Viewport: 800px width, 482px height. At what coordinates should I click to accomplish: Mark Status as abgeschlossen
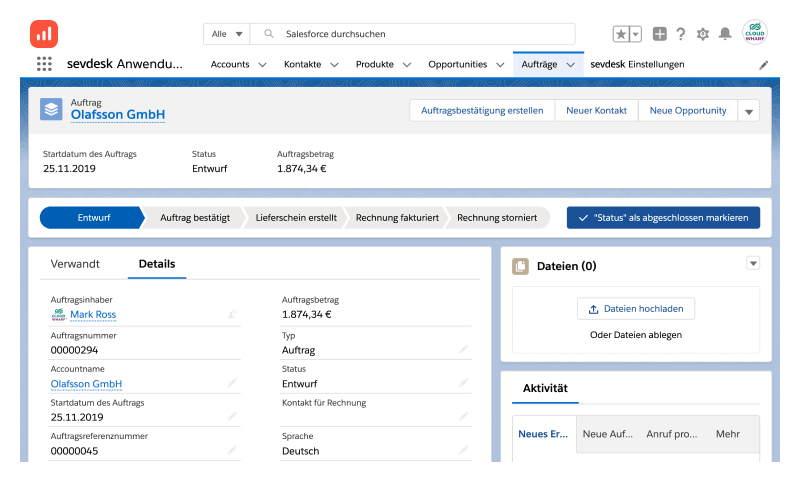(x=663, y=218)
